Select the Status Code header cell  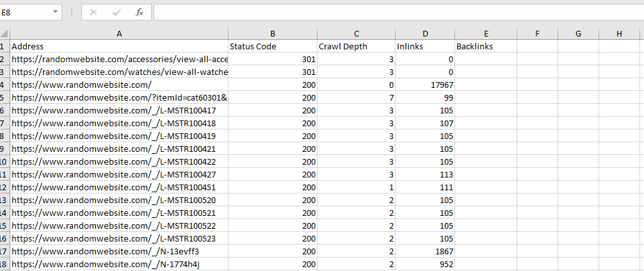(x=273, y=47)
